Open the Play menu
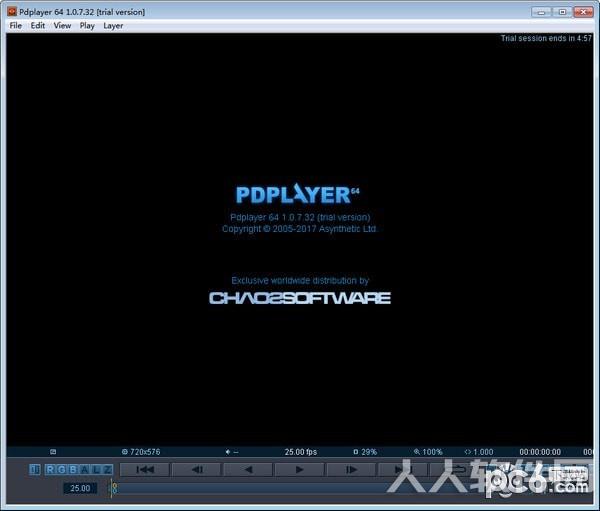Viewport: 600px width, 511px height. coord(87,26)
